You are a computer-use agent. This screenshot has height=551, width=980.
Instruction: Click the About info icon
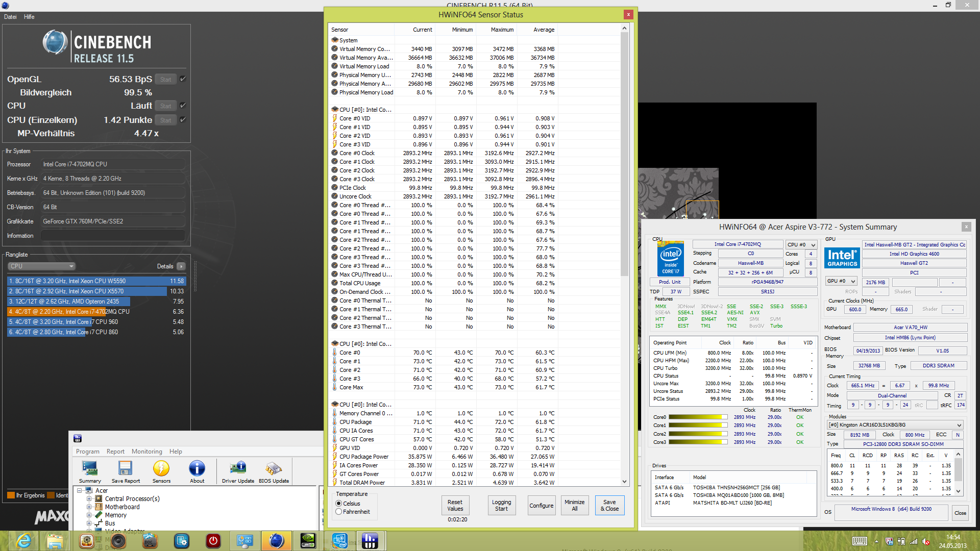[197, 471]
